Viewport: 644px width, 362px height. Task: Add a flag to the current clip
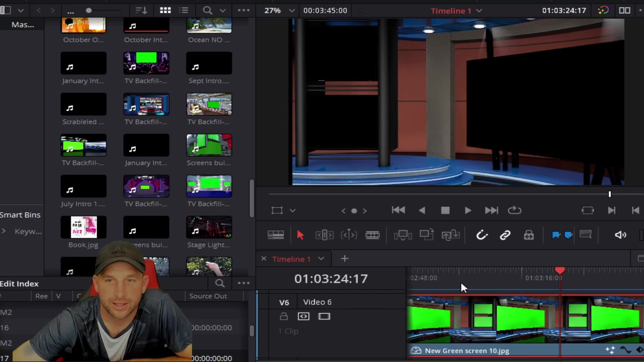[556, 235]
